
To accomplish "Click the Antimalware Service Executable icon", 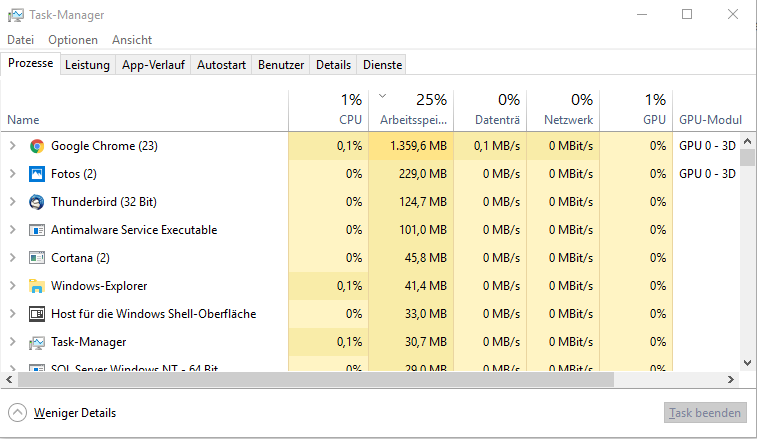I will pyautogui.click(x=37, y=230).
